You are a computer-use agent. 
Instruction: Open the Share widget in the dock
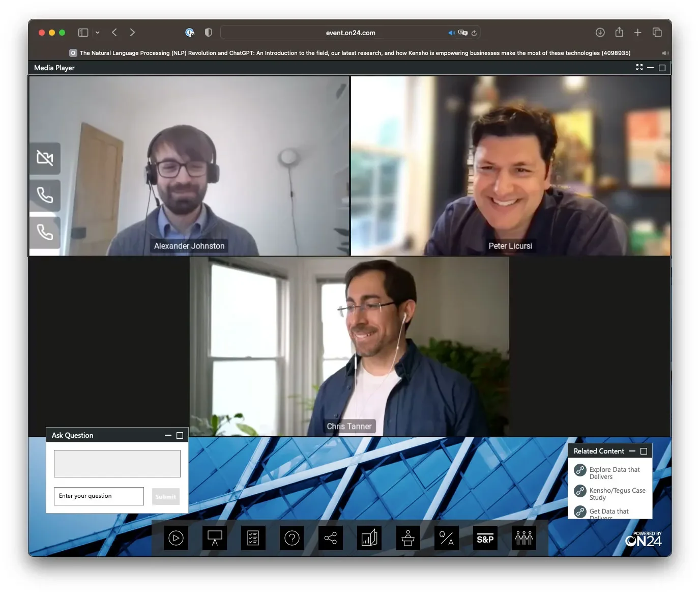pos(331,538)
